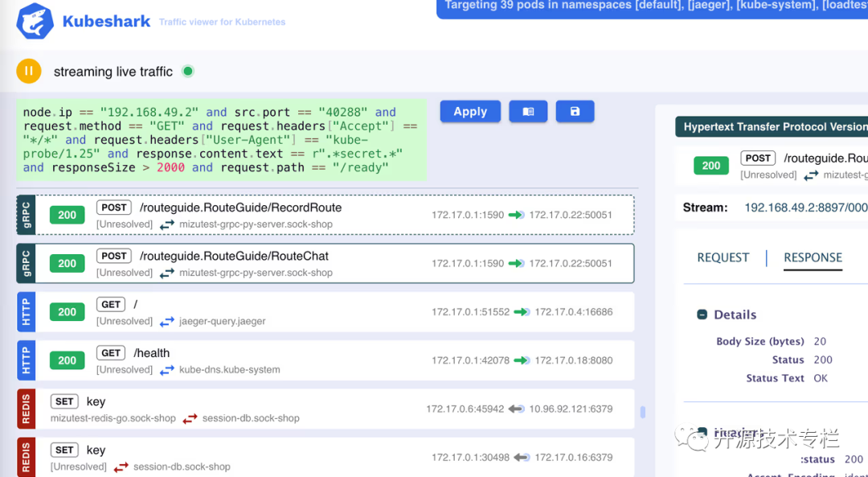Viewport: 868px width, 477px height.
Task: Click the source address 172.17.0.1:51552
Action: [x=470, y=312]
